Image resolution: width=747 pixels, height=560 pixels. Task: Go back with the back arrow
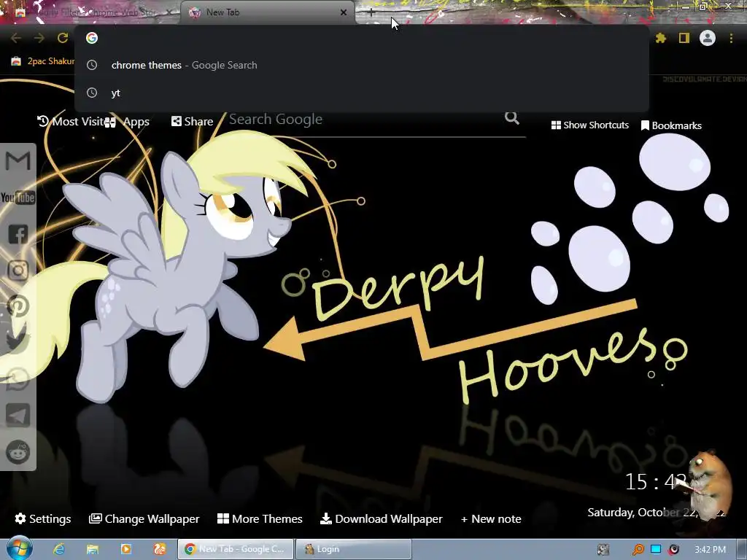pos(16,38)
